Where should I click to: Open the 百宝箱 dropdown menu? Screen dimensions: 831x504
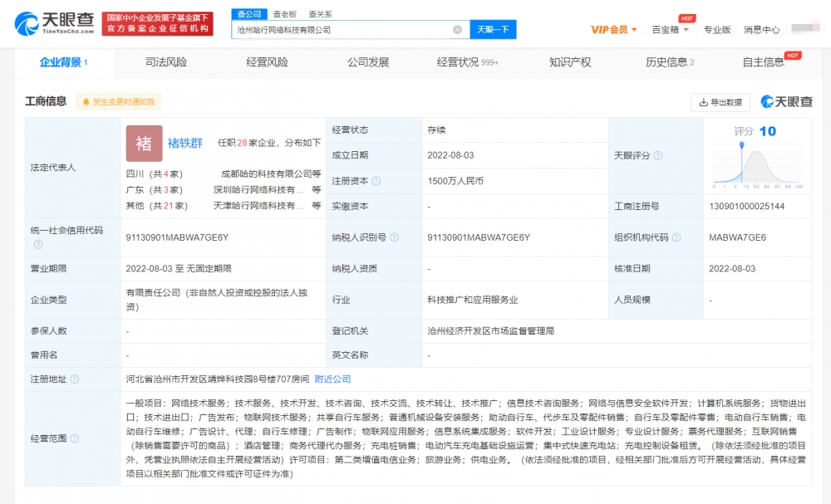point(670,30)
